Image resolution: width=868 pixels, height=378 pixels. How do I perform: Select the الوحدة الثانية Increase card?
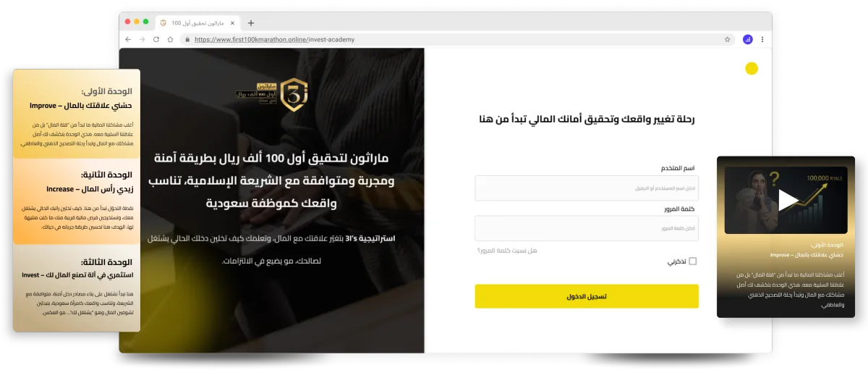pos(77,201)
